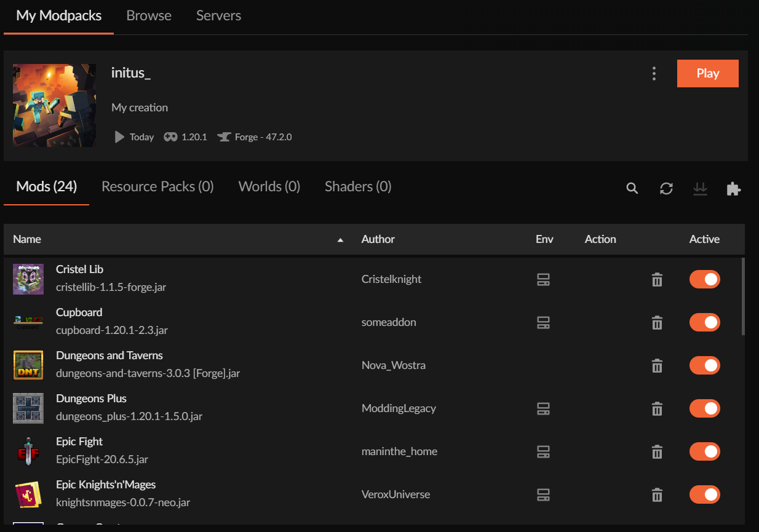Click the game controller version icon

pyautogui.click(x=170, y=137)
